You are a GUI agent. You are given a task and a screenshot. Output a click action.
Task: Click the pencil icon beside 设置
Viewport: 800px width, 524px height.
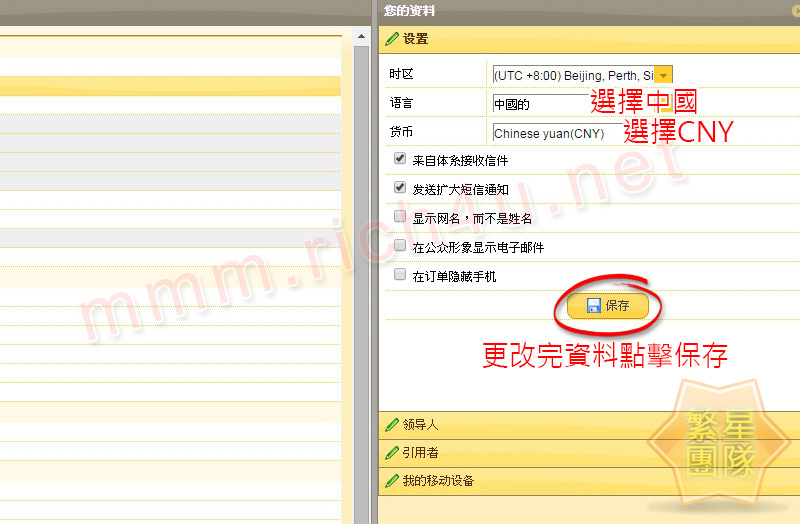tap(392, 39)
